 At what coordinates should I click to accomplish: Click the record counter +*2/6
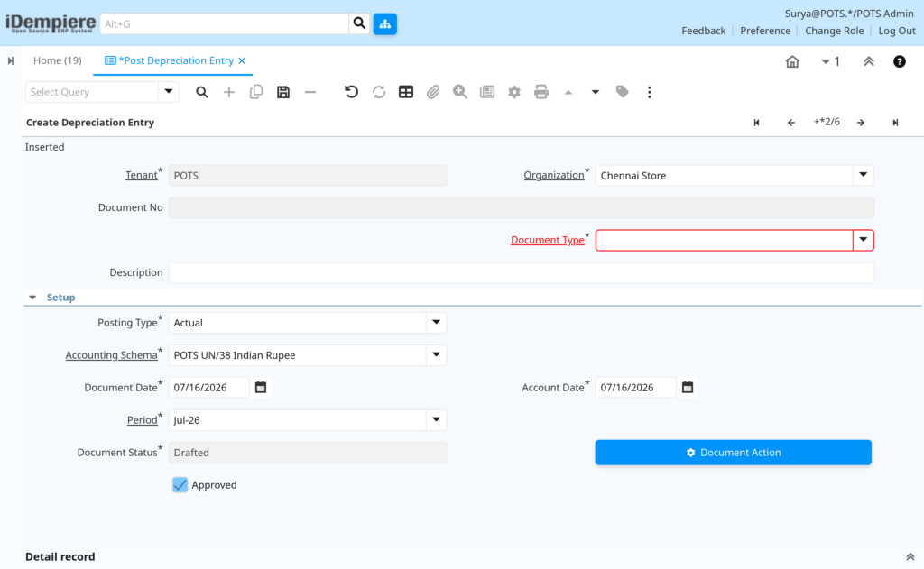[x=827, y=122]
